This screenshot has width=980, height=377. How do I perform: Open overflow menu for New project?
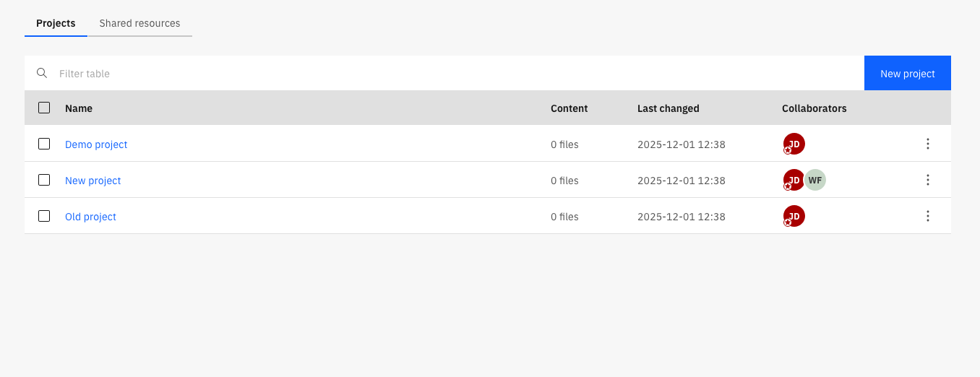point(928,180)
